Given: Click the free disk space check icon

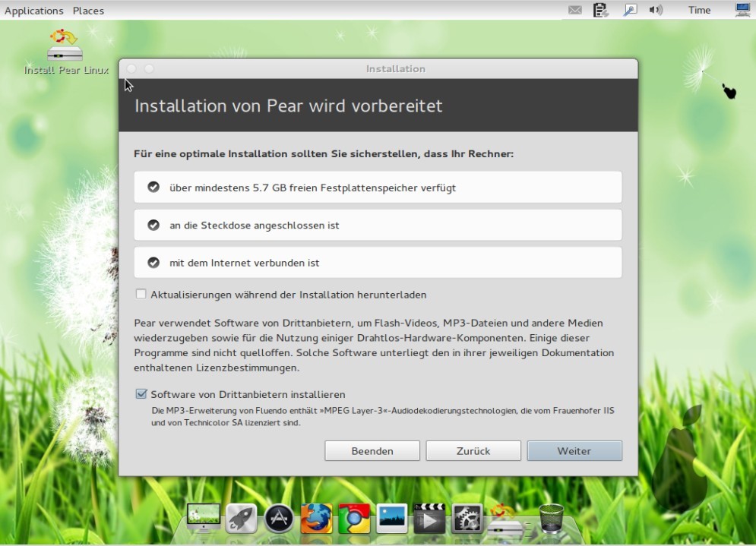Looking at the screenshot, I should click(x=153, y=187).
